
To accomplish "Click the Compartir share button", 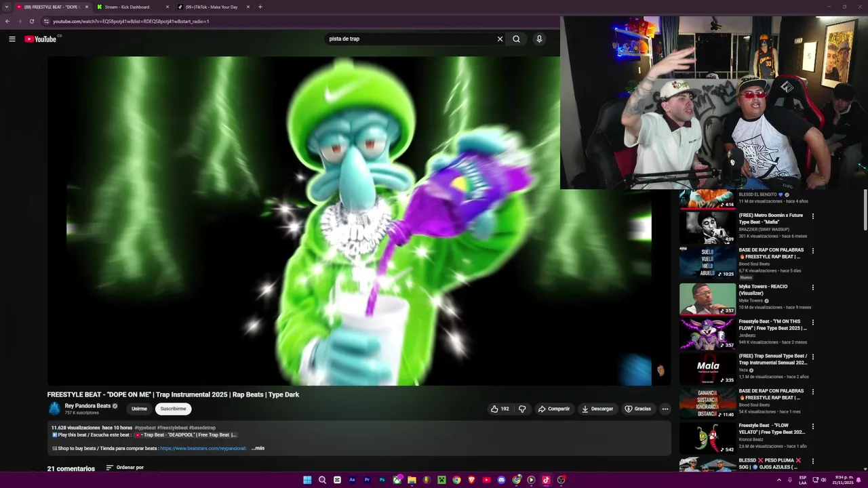I will 553,409.
